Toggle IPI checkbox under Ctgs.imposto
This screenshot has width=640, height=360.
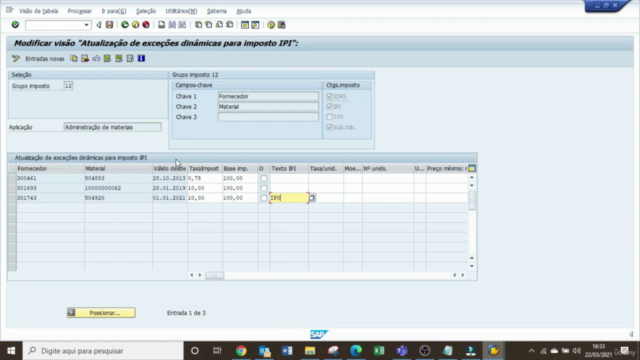(329, 107)
